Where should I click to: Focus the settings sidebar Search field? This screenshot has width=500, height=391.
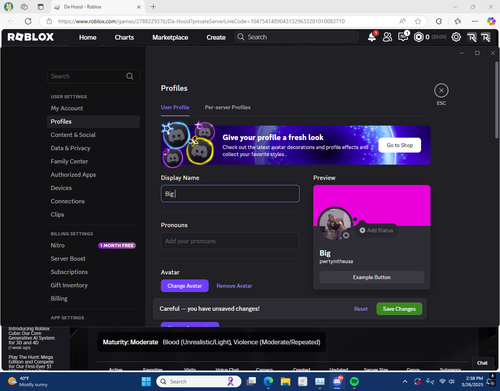pos(93,76)
